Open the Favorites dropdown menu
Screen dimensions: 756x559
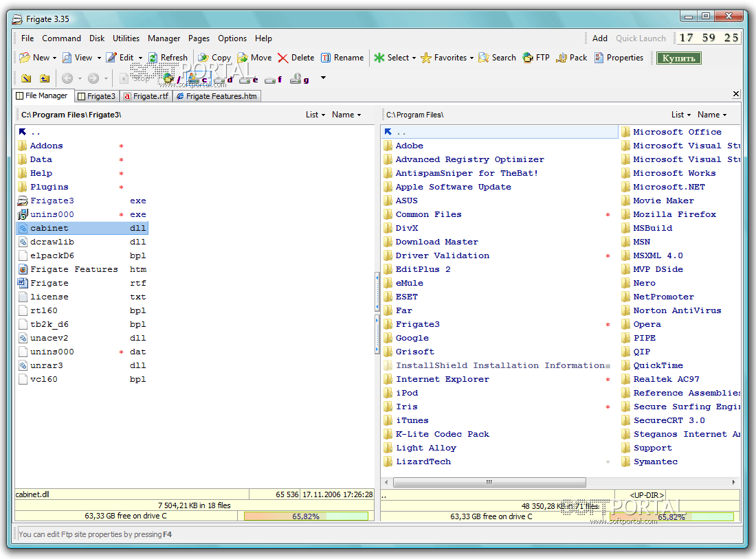click(471, 58)
